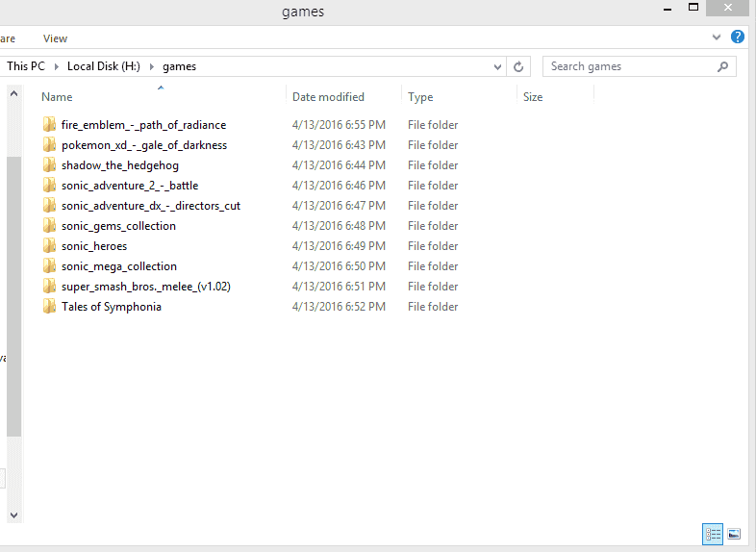Click the fire_emblem_-_path_of_radiance folder icon
The height and width of the screenshot is (552, 756).
[x=49, y=124]
